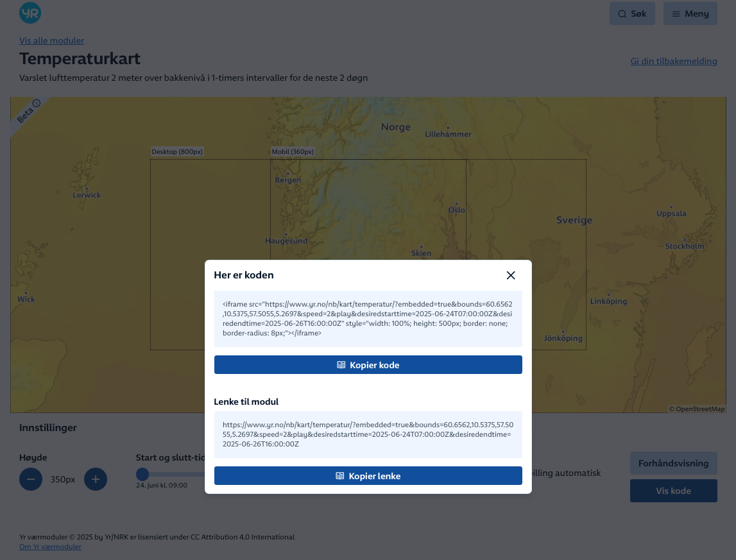Select the Lenke til modul URL text
Viewport: 736px width, 560px height.
tap(368, 434)
